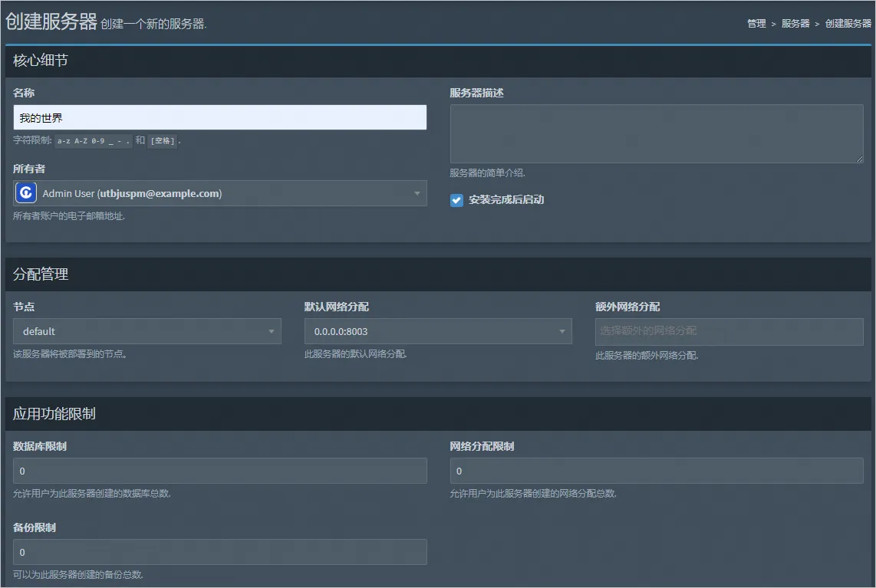Image resolution: width=876 pixels, height=588 pixels.
Task: Click the 该服务器将被部署到的节点 help text
Action: (70, 354)
